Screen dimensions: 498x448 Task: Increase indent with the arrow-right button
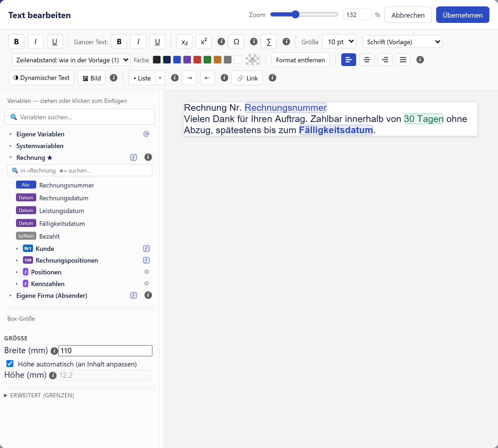tap(189, 78)
